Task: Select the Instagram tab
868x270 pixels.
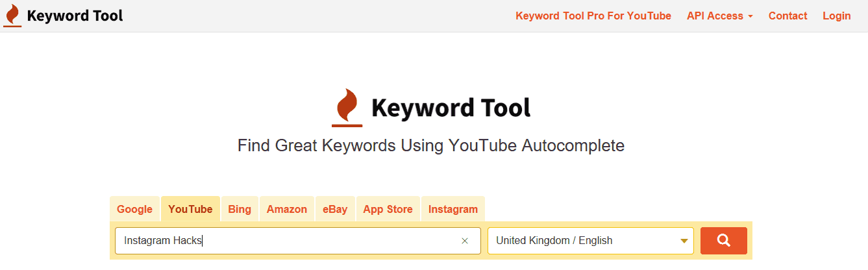Action: (x=453, y=209)
